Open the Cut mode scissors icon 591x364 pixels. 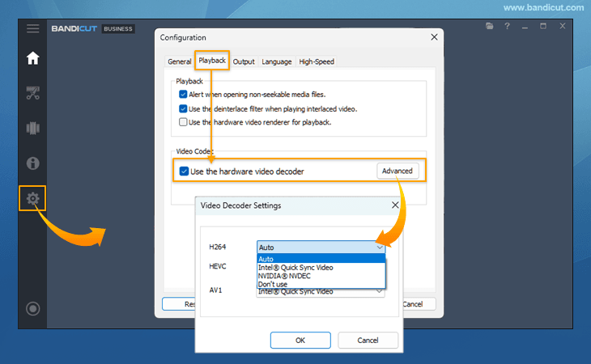32,93
